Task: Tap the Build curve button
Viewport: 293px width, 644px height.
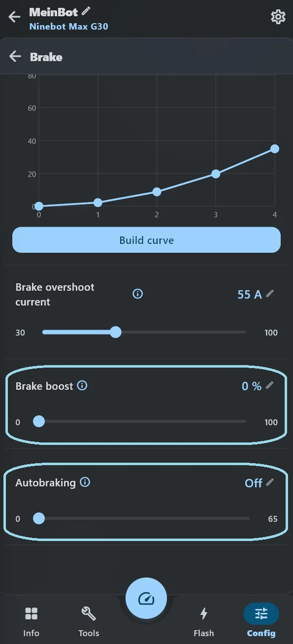Action: pos(146,240)
